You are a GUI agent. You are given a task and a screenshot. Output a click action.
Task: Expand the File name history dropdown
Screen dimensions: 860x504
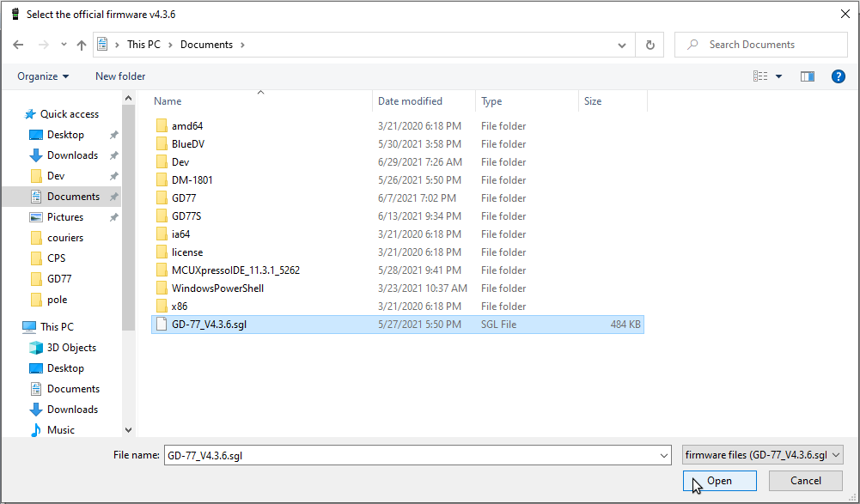pos(663,455)
